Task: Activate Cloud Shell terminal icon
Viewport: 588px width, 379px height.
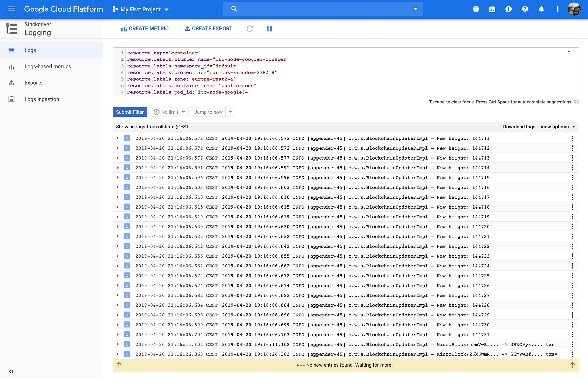Action: [492, 9]
